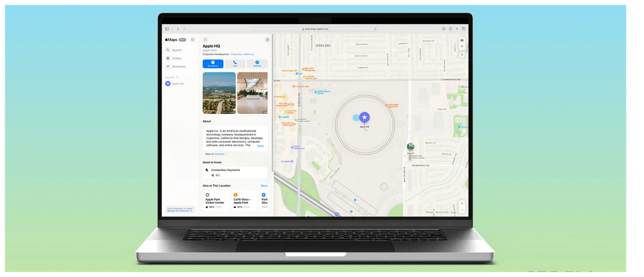Click the Manage Your Business link
Screen dimensions: 644x277
coord(180,211)
